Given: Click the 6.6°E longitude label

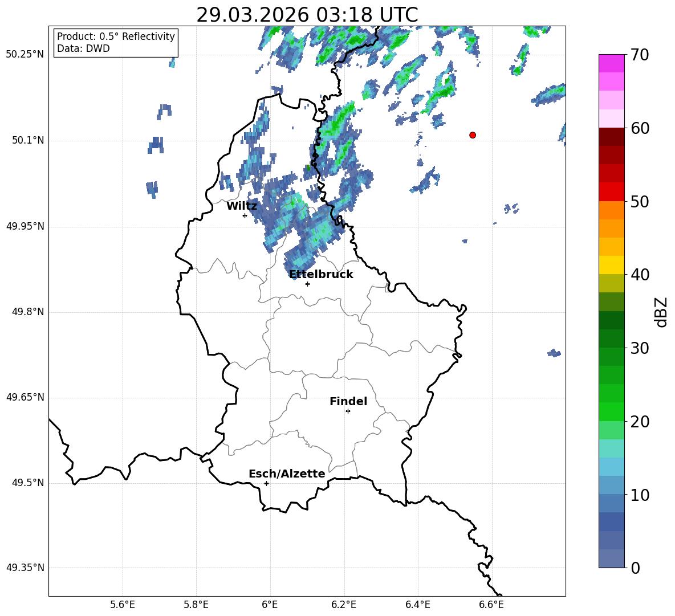Looking at the screenshot, I should pos(491,605).
